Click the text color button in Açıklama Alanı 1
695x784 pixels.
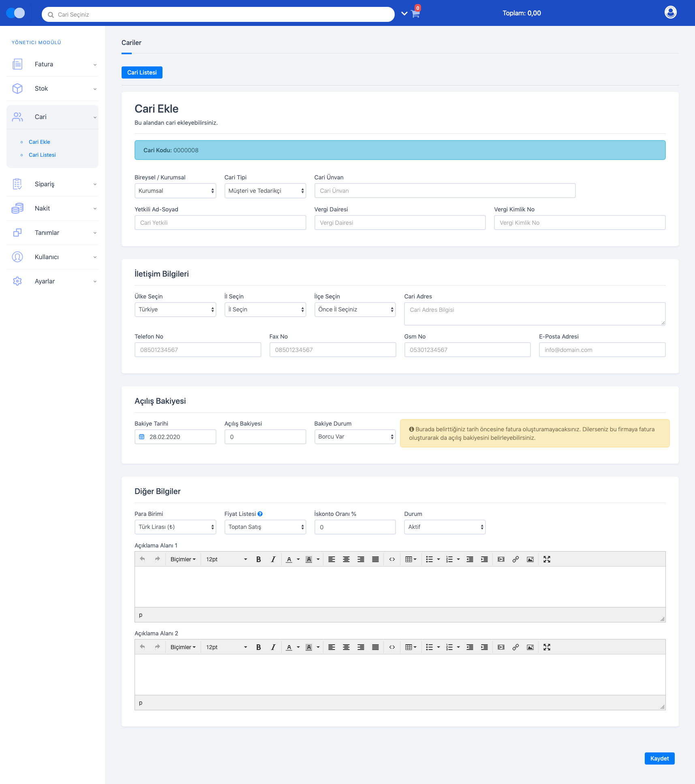point(289,559)
